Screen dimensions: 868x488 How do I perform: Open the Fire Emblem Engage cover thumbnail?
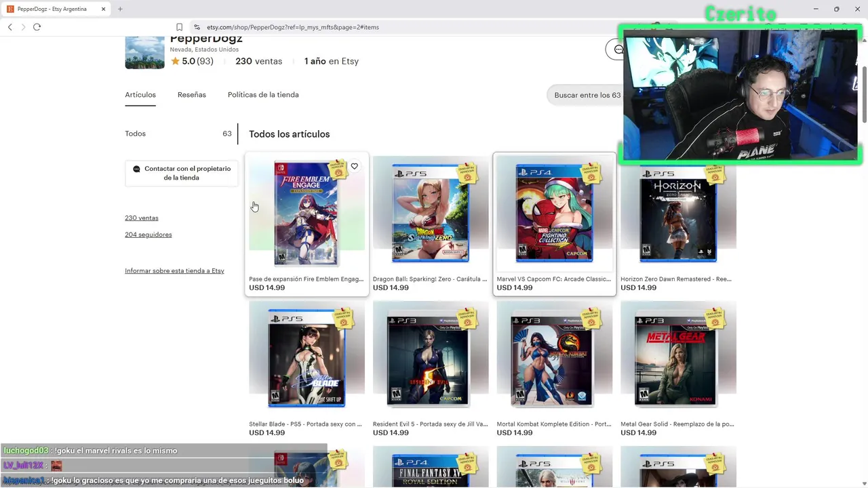(x=307, y=213)
